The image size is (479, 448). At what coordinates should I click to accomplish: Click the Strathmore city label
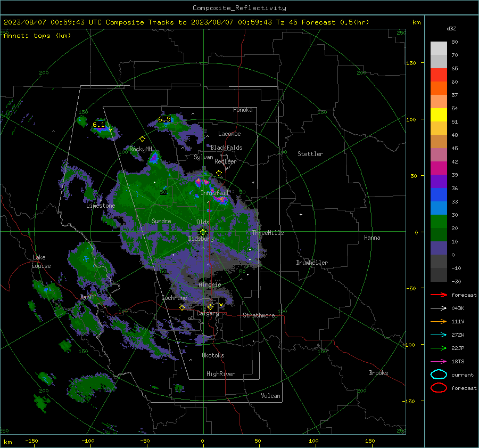[259, 315]
